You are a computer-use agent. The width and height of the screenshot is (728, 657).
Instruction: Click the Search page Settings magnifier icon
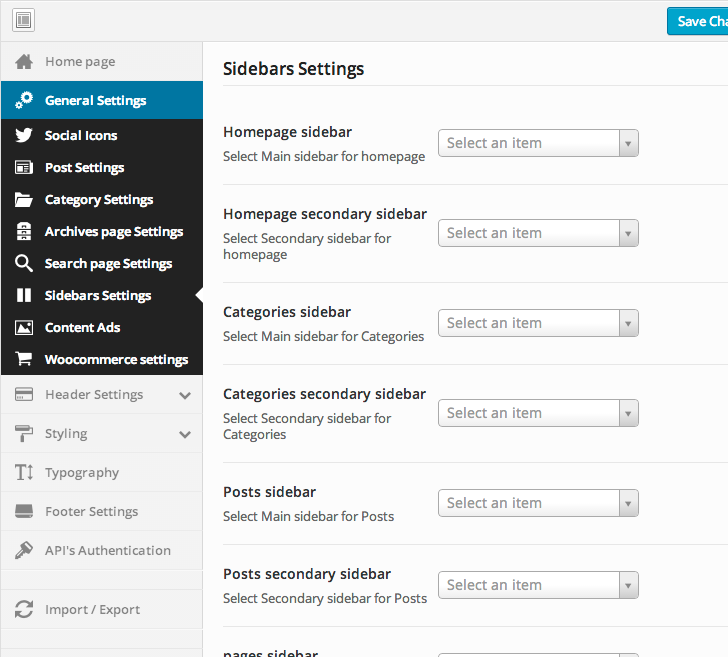pyautogui.click(x=25, y=264)
